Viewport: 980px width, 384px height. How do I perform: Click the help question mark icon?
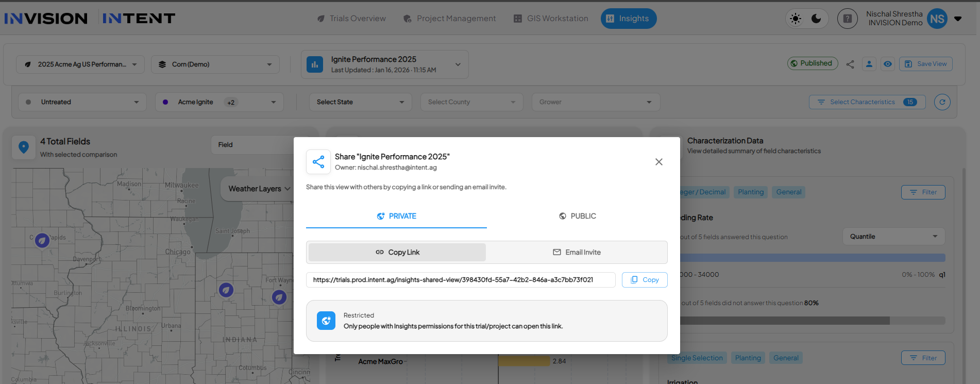pos(847,19)
